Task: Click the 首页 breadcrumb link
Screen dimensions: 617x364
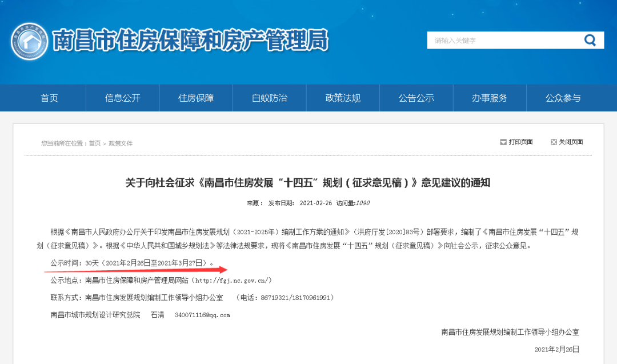Action: click(x=95, y=143)
